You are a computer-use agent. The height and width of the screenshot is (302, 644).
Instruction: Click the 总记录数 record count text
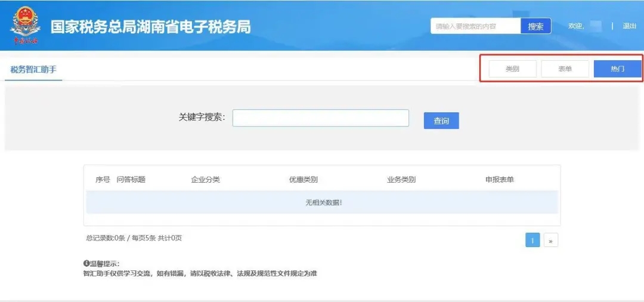click(x=134, y=238)
